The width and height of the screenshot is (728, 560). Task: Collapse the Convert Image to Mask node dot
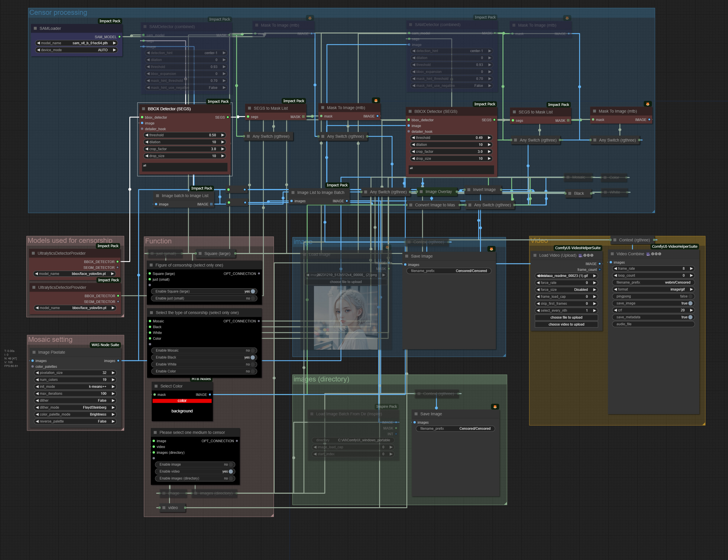[411, 205]
